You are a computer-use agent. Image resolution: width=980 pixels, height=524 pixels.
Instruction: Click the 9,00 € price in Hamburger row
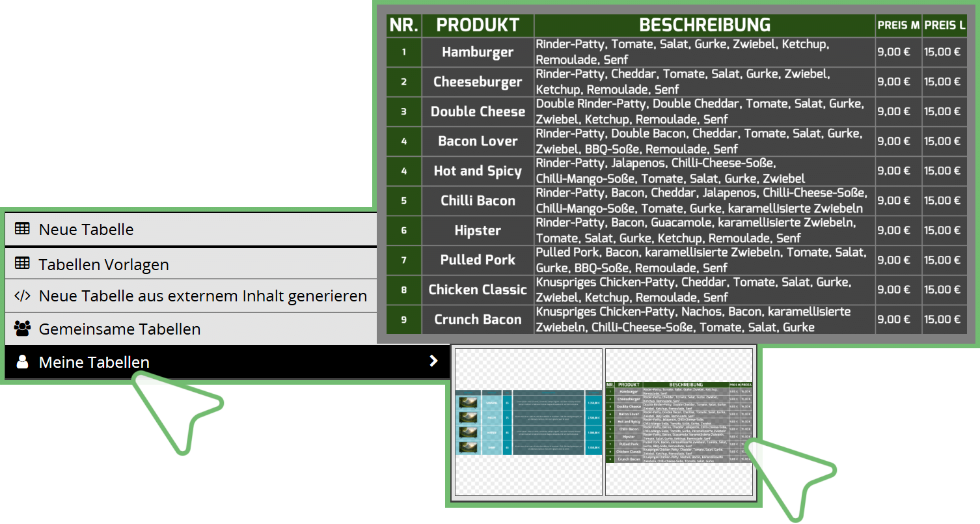tap(899, 52)
